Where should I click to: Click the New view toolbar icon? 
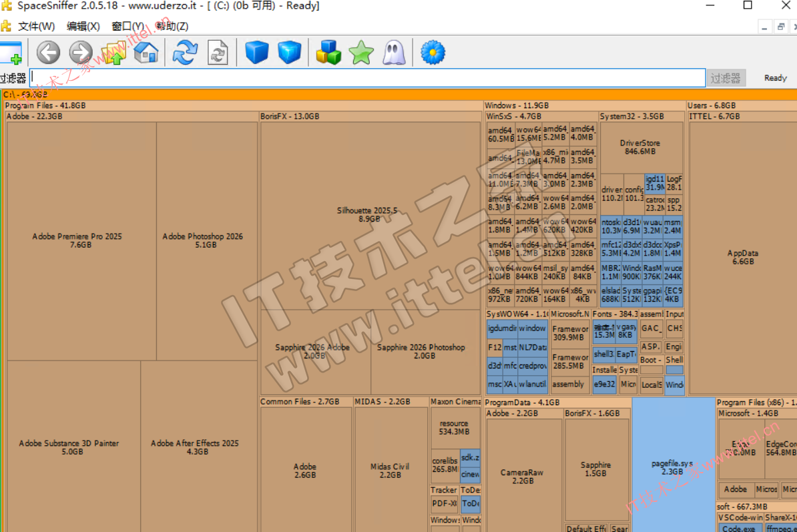[11, 52]
